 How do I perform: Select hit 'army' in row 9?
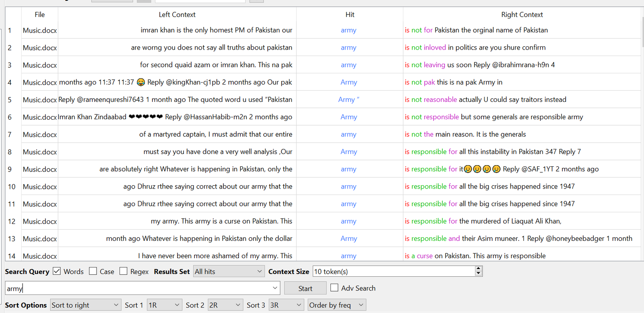(x=349, y=169)
